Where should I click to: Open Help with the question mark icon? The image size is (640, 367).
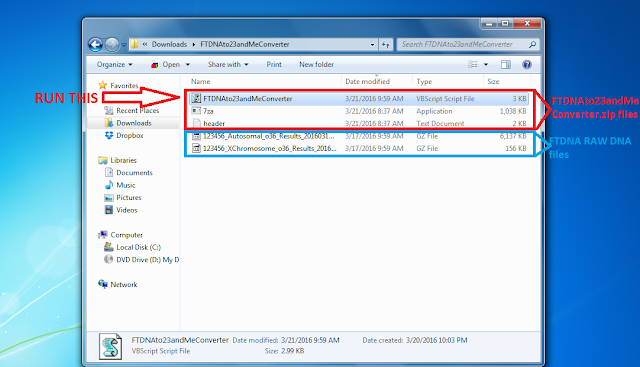point(527,65)
